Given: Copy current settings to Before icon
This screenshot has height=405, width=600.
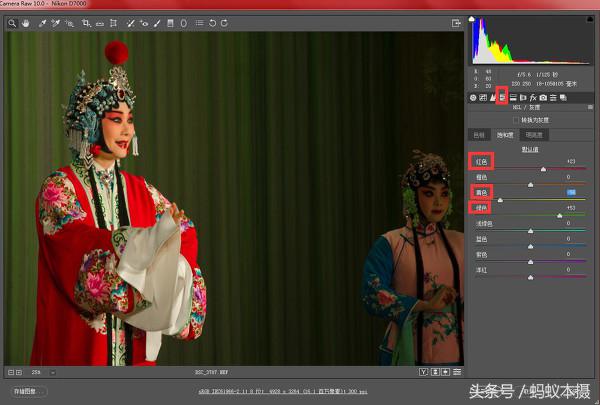Looking at the screenshot, I should click(x=445, y=372).
